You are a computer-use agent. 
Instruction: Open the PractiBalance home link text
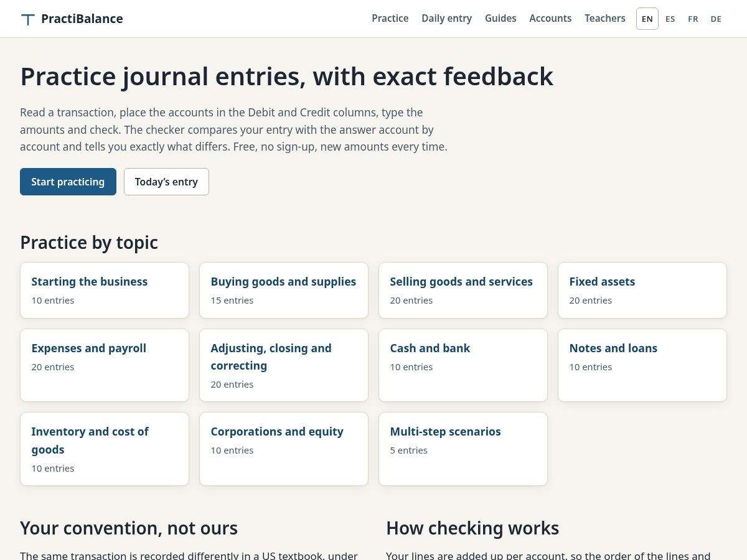(82, 19)
